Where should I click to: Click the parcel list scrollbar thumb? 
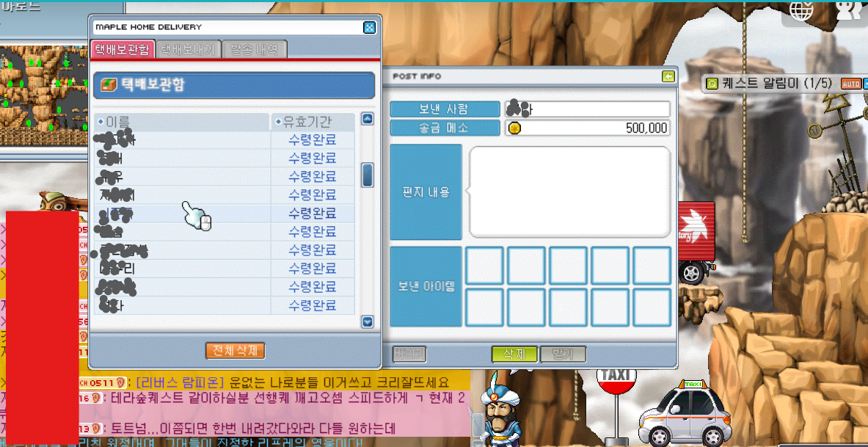point(367,175)
